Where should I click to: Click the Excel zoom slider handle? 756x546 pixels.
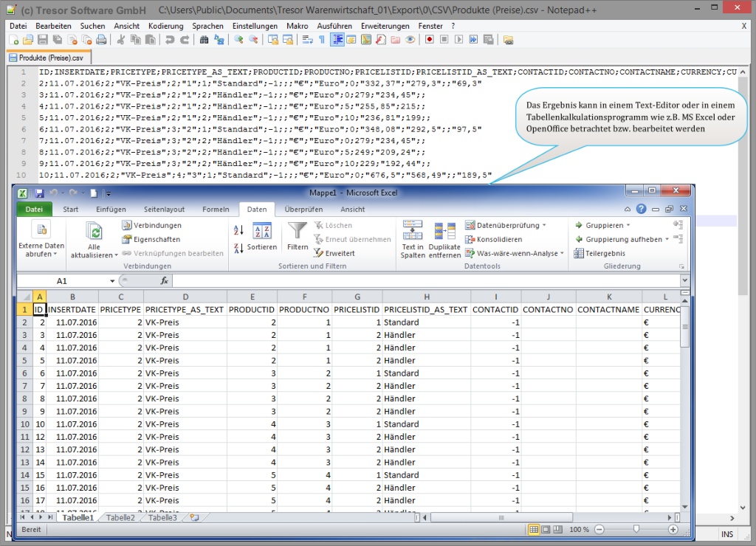tap(636, 529)
